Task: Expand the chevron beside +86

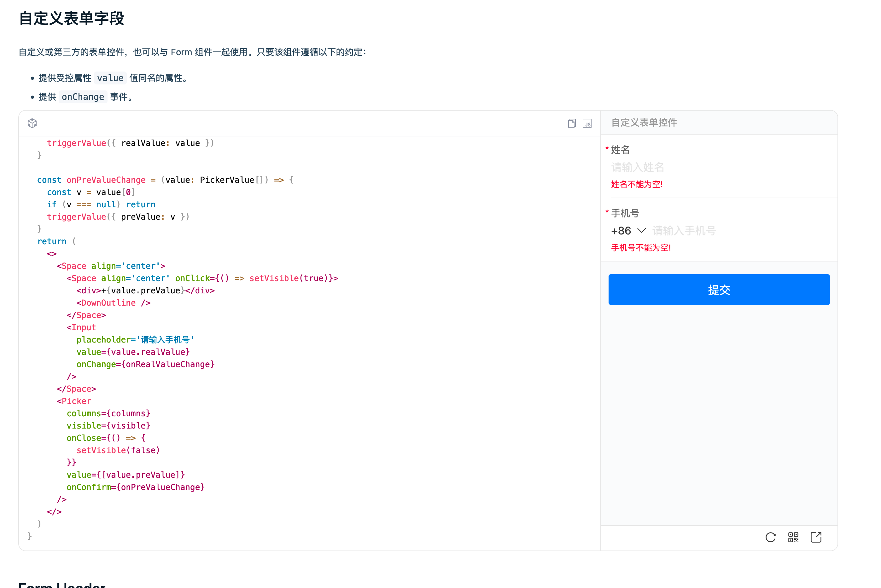Action: (x=642, y=230)
